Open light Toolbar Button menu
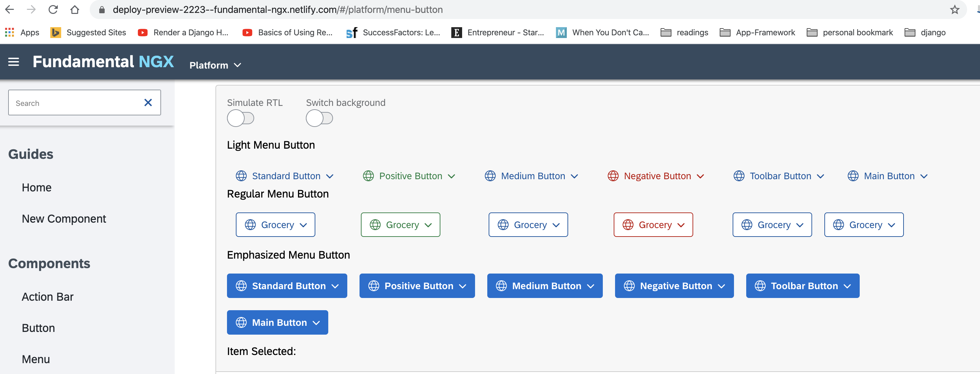Screen dimensions: 980x374 (x=779, y=176)
